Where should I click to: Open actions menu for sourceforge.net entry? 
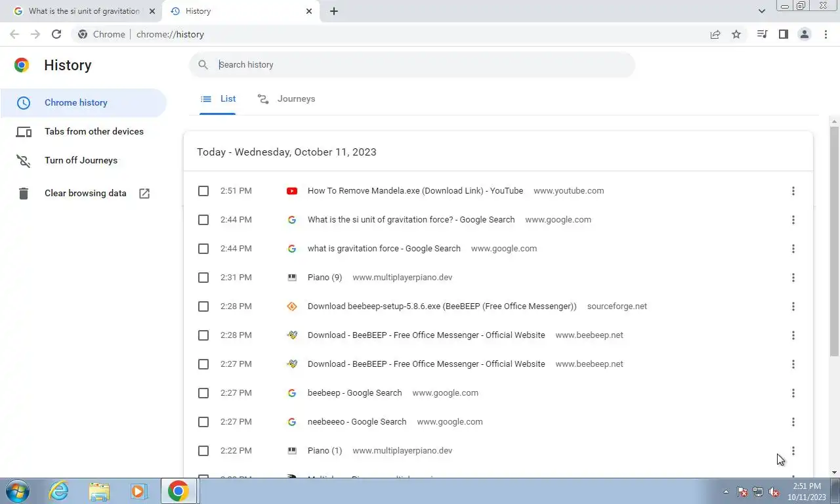coord(793,306)
